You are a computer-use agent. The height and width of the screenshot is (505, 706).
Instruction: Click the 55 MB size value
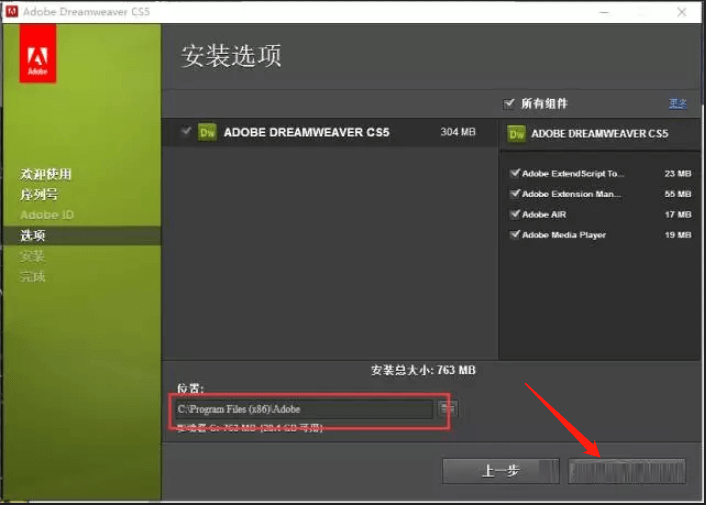click(678, 194)
